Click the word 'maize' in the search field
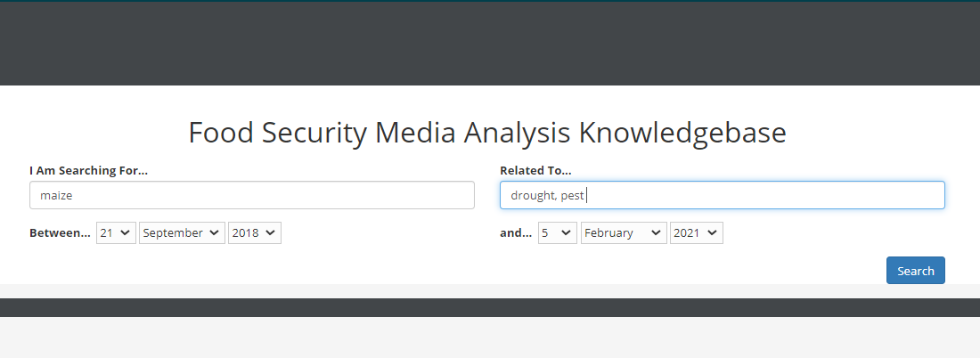This screenshot has width=980, height=358. (x=56, y=195)
